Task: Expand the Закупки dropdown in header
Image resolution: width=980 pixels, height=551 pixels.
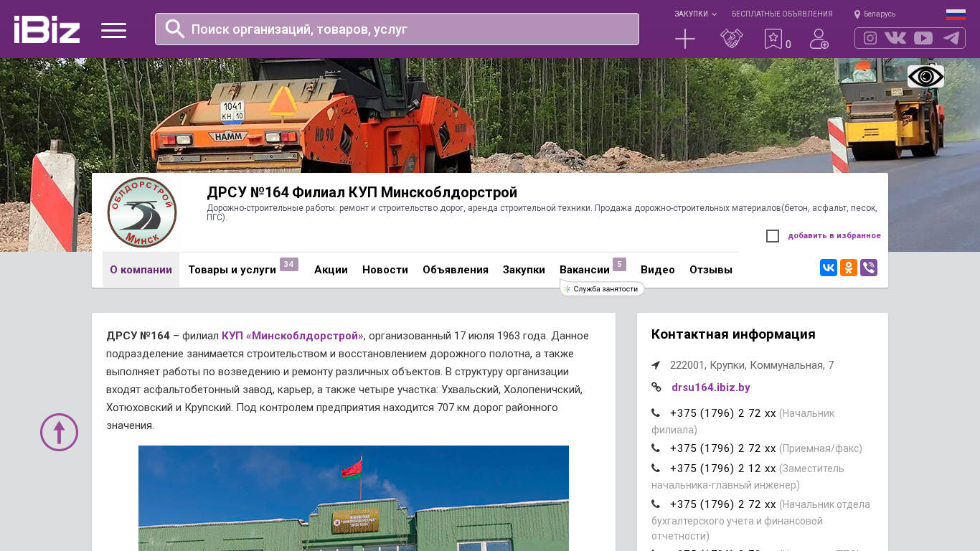Action: tap(695, 14)
